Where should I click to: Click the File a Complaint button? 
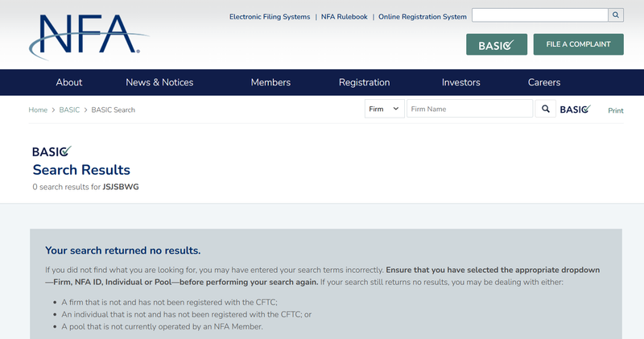[x=578, y=44]
